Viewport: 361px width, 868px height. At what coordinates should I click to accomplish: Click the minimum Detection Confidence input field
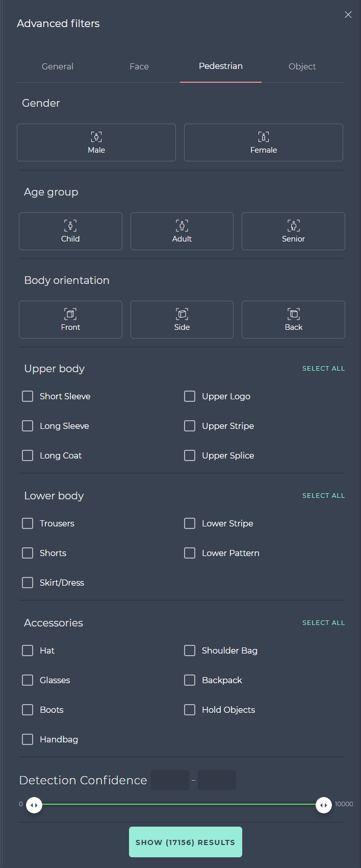[x=170, y=780]
